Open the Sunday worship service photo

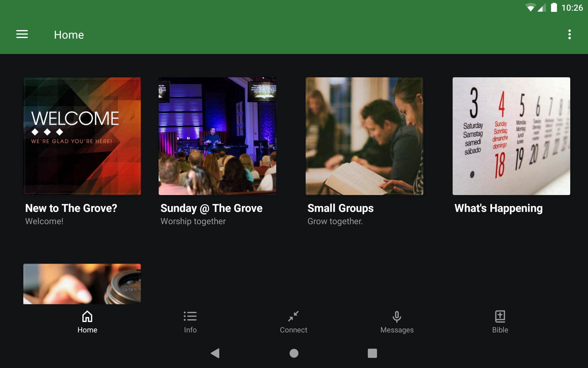(x=217, y=136)
